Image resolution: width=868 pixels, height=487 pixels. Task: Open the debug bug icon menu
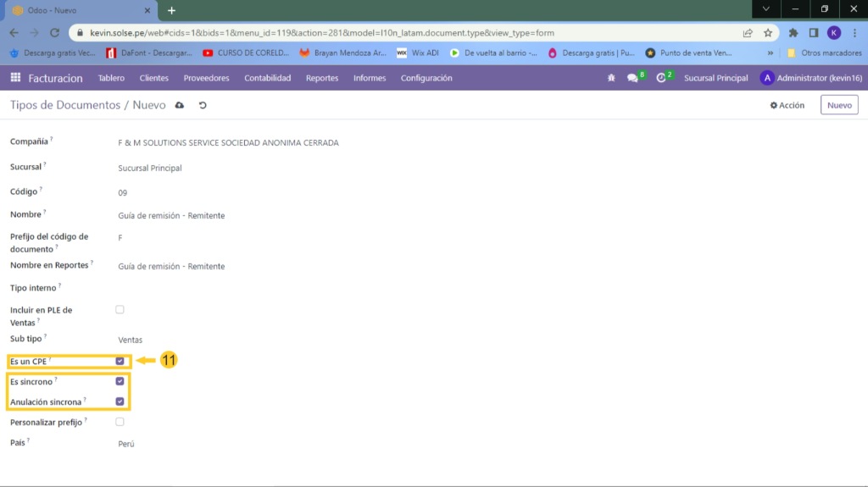click(x=611, y=78)
